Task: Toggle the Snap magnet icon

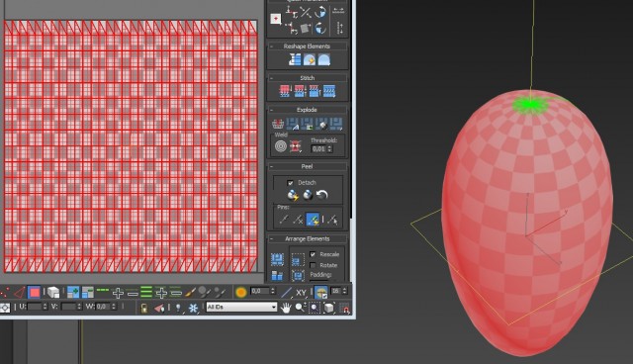Action: (344, 309)
